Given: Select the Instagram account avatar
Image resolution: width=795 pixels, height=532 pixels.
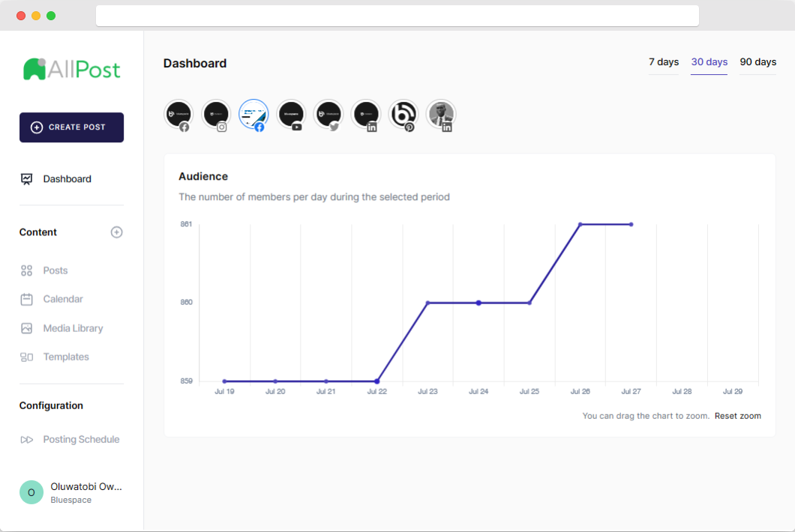Looking at the screenshot, I should (216, 115).
